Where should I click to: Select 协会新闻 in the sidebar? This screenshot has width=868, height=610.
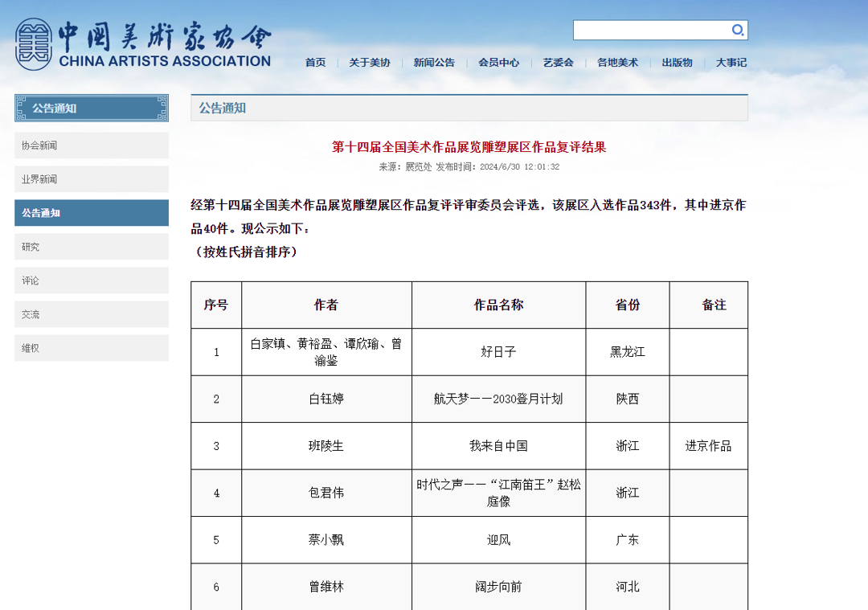tap(92, 145)
